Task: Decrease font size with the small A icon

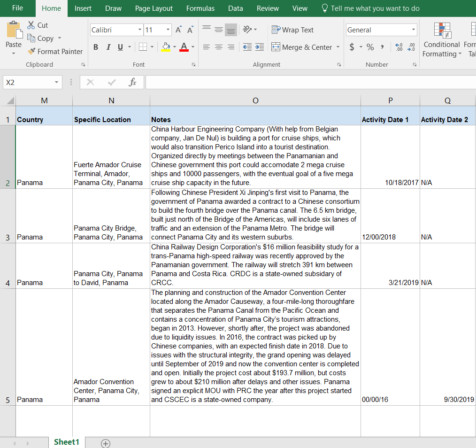Action: click(x=190, y=30)
